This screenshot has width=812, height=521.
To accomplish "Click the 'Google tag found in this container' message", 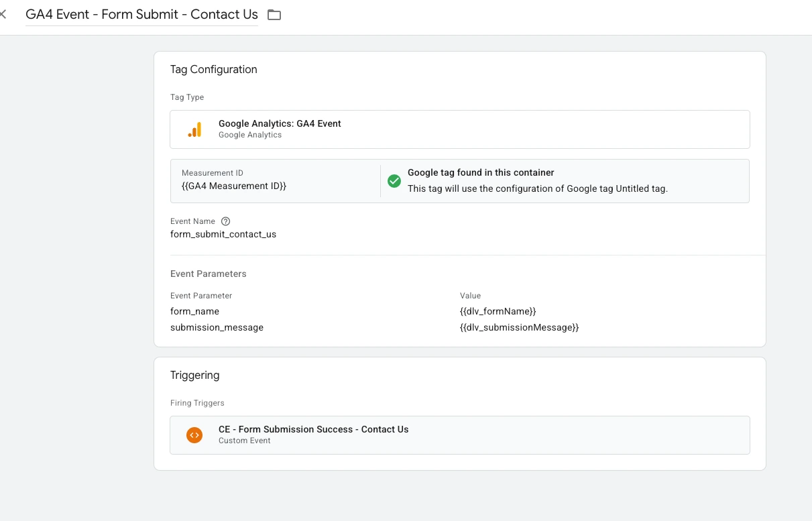I will coord(481,173).
